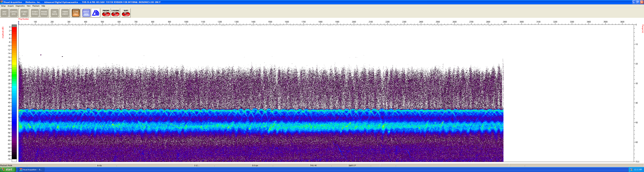The image size is (644, 172).
Task: Click the 'SpB:5.3°' status entry
Action: pyautogui.click(x=352, y=165)
